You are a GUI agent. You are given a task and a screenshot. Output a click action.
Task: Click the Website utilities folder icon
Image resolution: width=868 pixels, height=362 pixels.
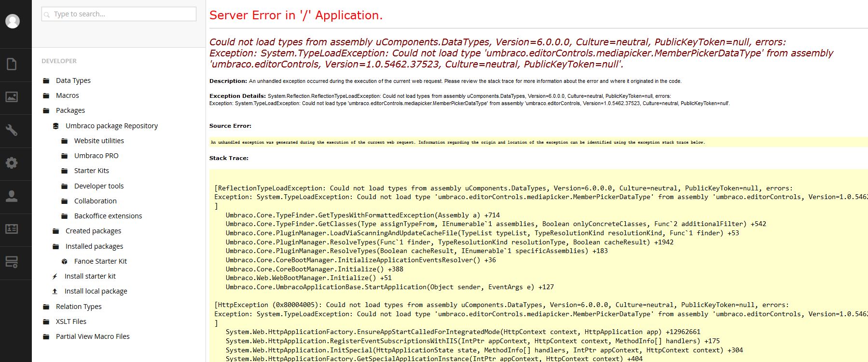coord(65,141)
